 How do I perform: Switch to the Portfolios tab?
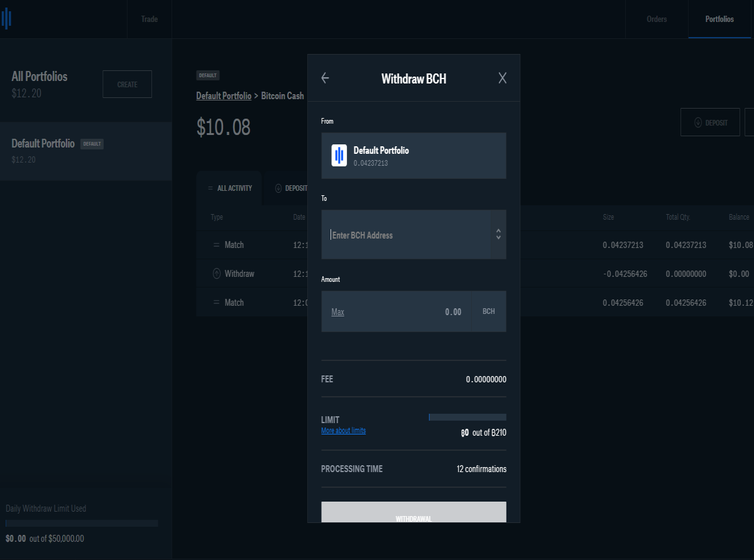tap(719, 19)
